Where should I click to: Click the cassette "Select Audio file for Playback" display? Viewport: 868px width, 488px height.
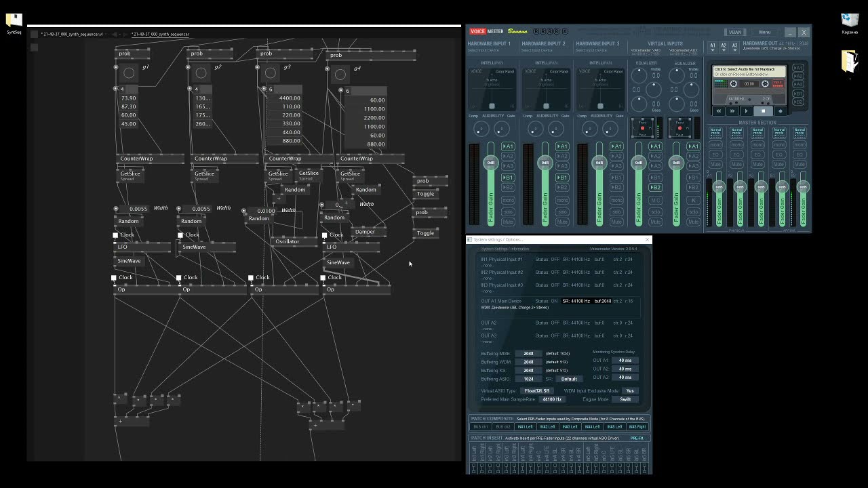749,71
